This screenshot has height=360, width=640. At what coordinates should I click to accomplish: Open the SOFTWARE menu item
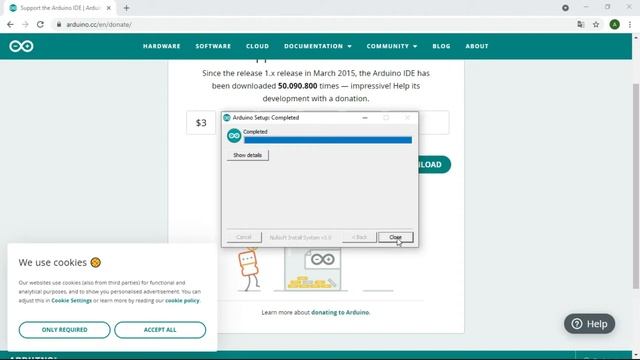[x=213, y=46]
